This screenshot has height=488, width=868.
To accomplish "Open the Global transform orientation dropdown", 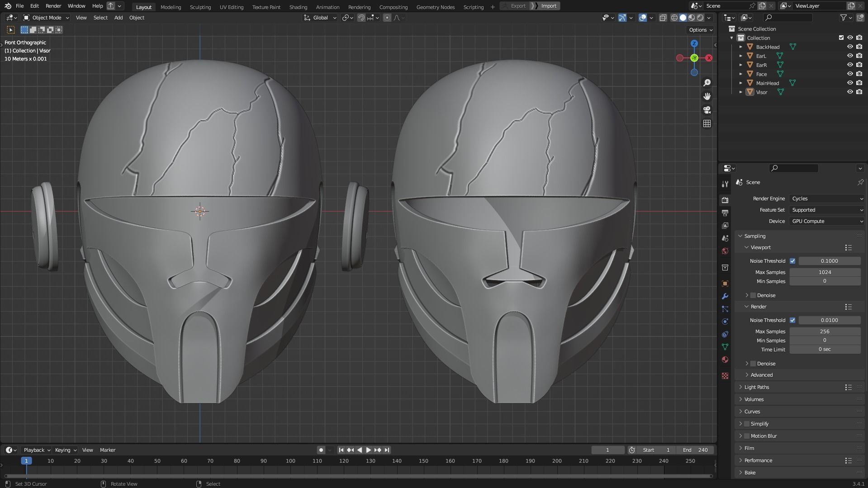I will click(x=320, y=18).
